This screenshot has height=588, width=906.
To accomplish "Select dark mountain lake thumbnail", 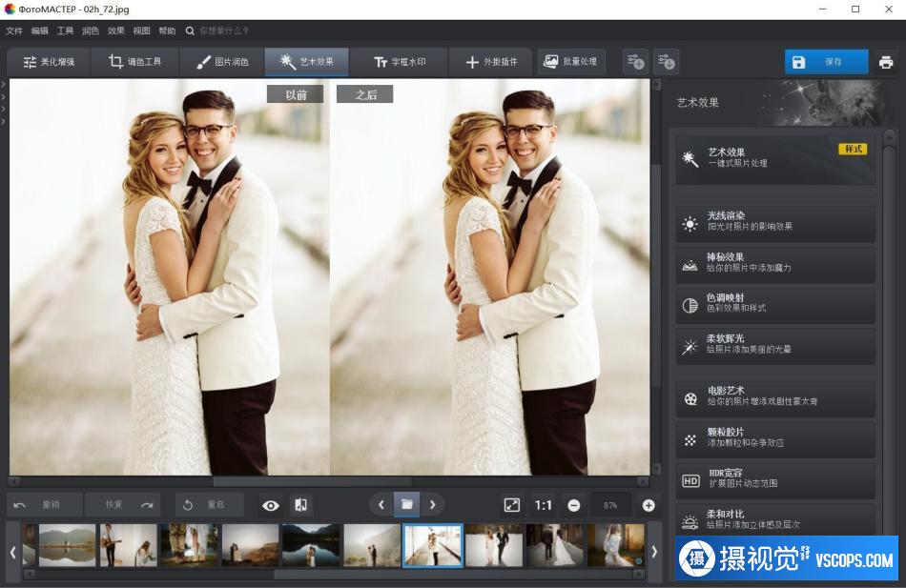I will [x=311, y=545].
